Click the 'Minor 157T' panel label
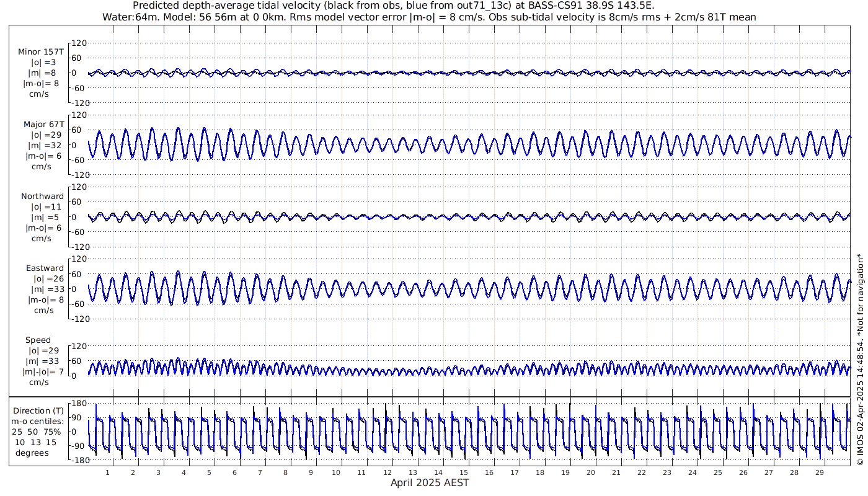868x496 pixels. (41, 52)
